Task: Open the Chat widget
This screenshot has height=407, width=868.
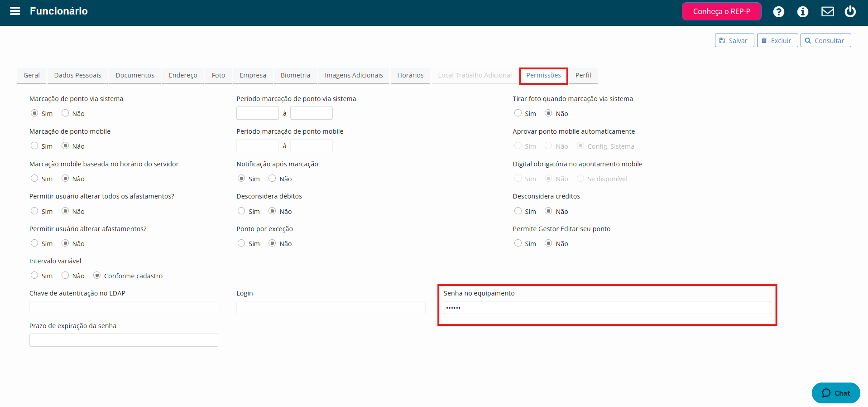Action: click(836, 393)
